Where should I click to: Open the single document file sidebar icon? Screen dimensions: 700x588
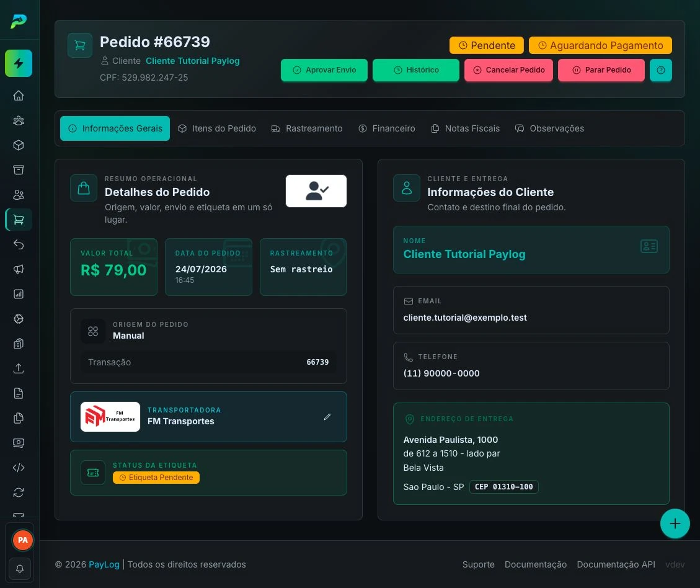[19, 393]
